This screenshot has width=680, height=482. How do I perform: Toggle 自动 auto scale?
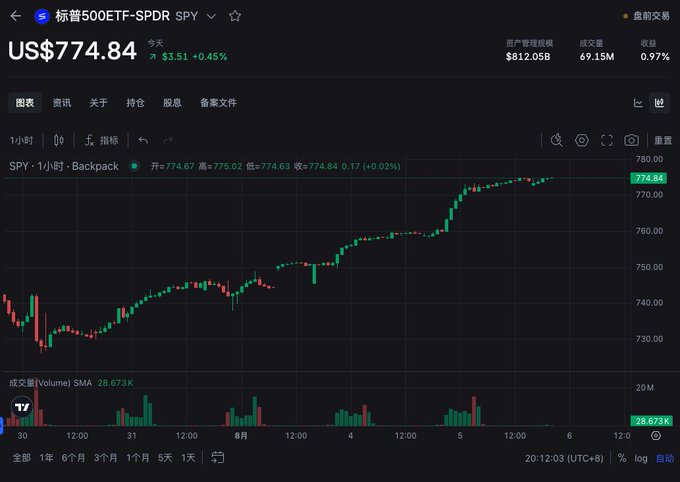tap(665, 458)
